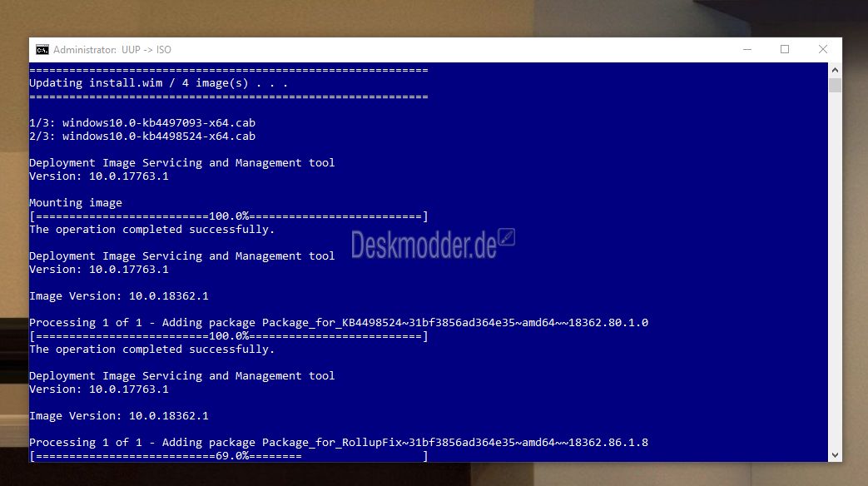Click the 100.0% progress bar under Mounting image
868x486 pixels.
[x=229, y=216]
